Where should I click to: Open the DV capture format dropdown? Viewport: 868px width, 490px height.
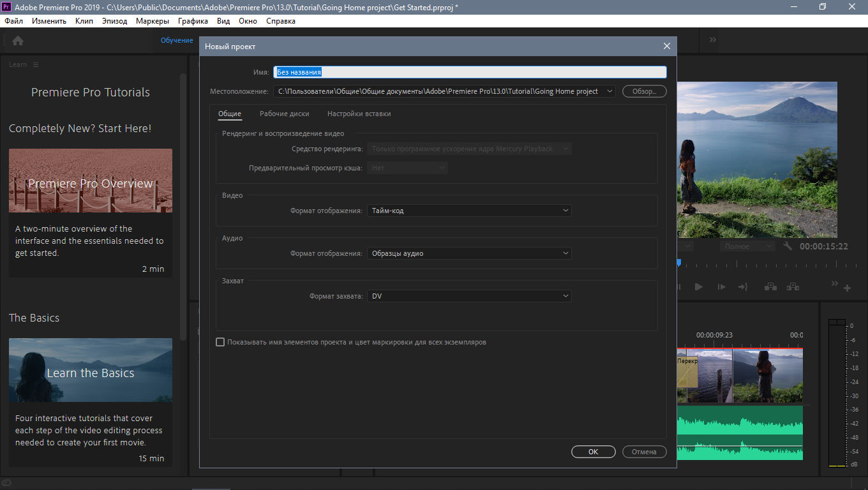click(469, 295)
